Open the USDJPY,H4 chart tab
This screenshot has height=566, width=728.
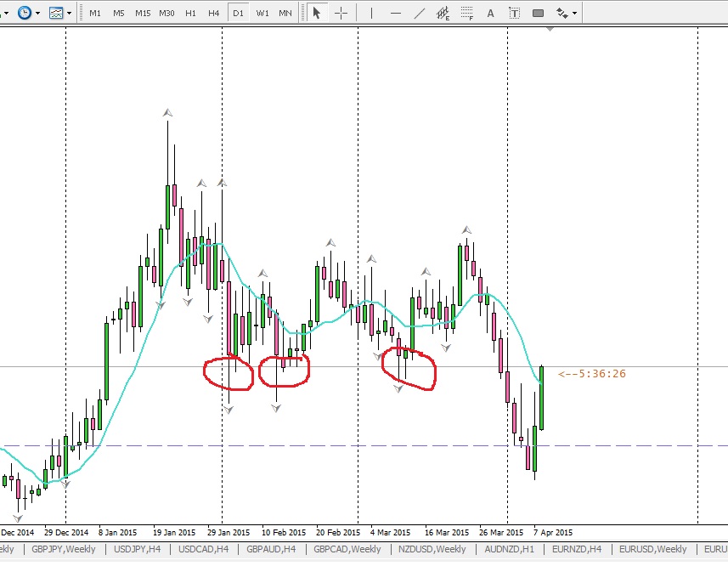[137, 549]
